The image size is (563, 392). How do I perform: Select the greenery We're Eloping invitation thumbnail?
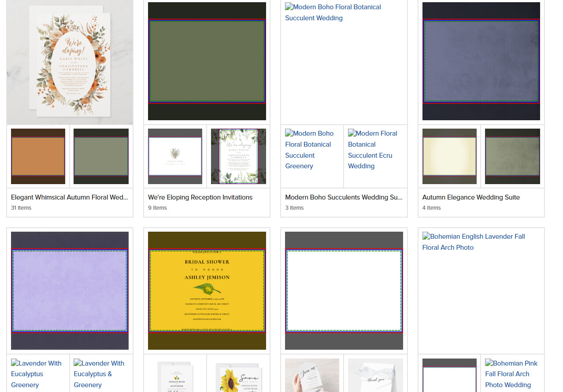238,156
